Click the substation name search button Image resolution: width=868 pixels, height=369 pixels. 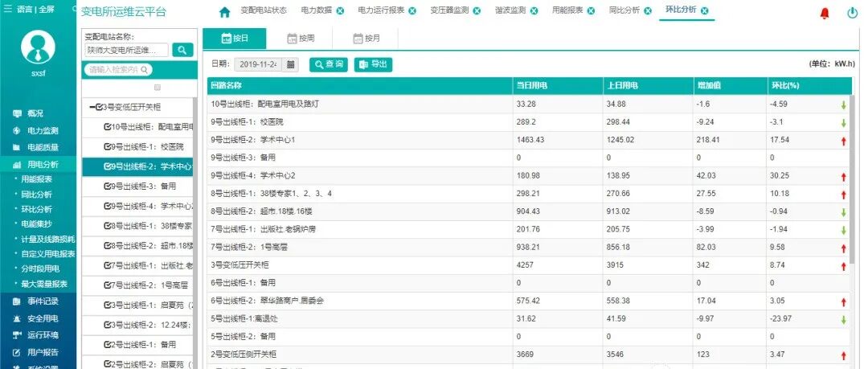[x=182, y=50]
